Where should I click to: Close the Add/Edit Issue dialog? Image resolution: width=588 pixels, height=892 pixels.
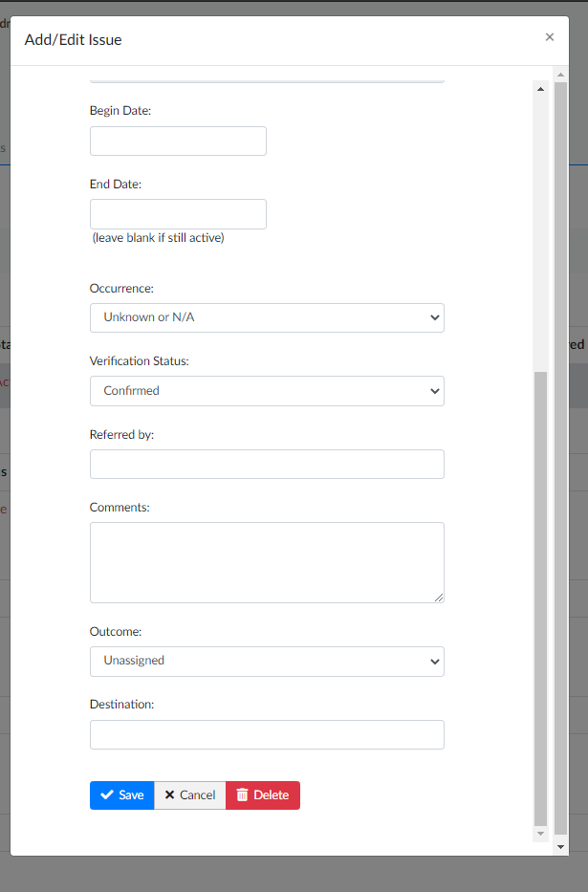coord(550,36)
